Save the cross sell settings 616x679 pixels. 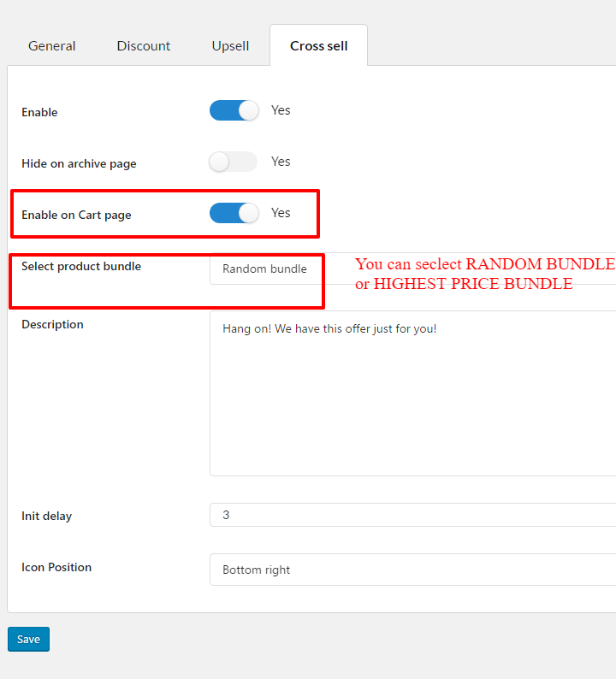[28, 639]
